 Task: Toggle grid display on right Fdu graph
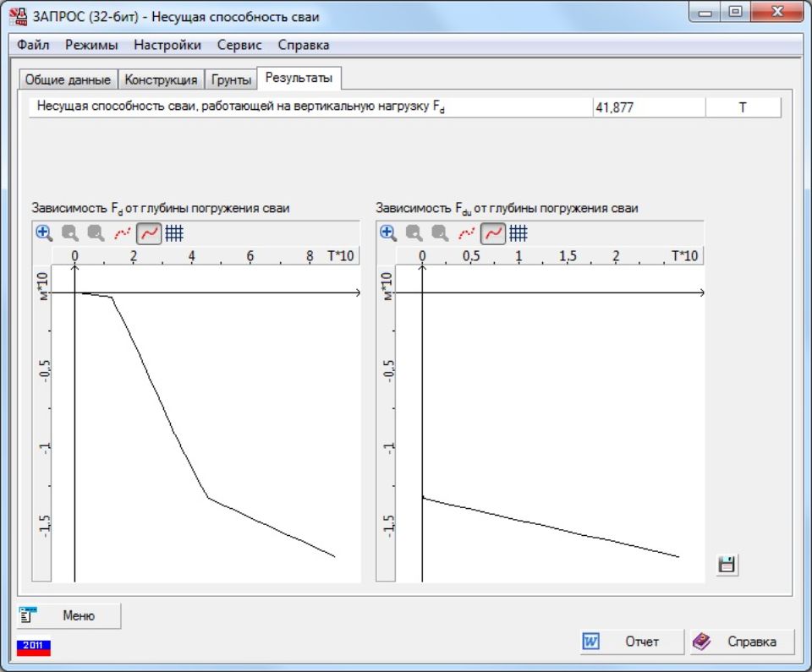(x=518, y=232)
